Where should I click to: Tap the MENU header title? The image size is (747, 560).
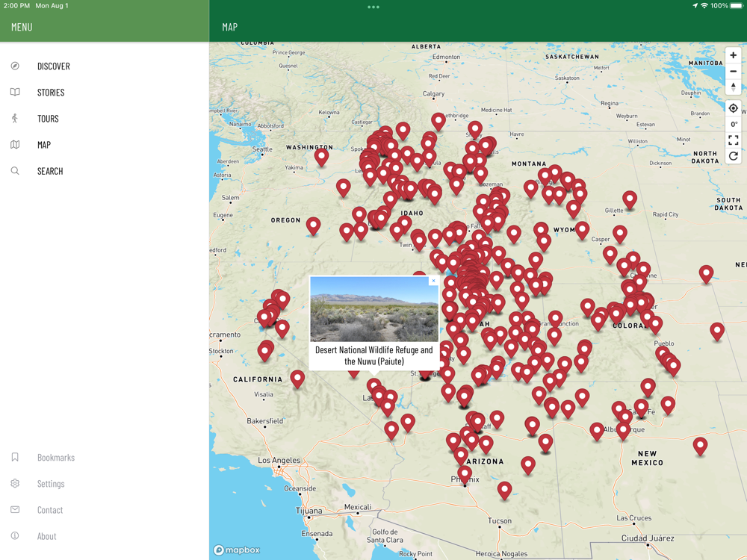tap(22, 27)
